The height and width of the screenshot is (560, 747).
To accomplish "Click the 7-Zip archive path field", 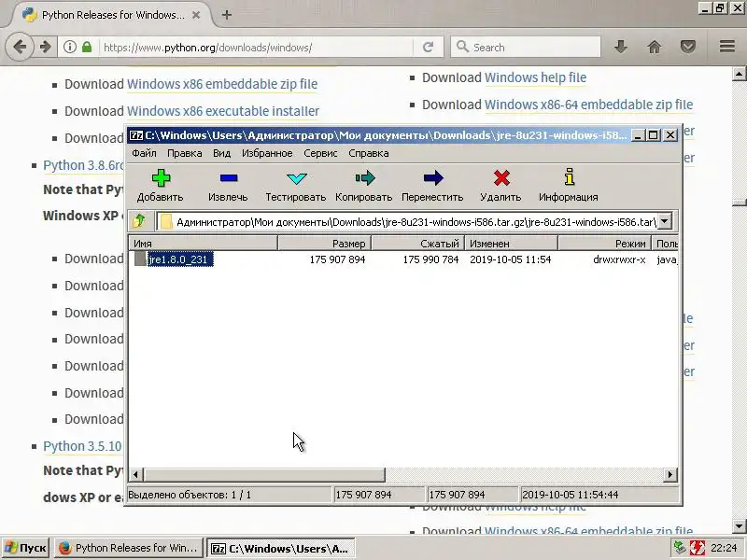I will click(x=413, y=221).
